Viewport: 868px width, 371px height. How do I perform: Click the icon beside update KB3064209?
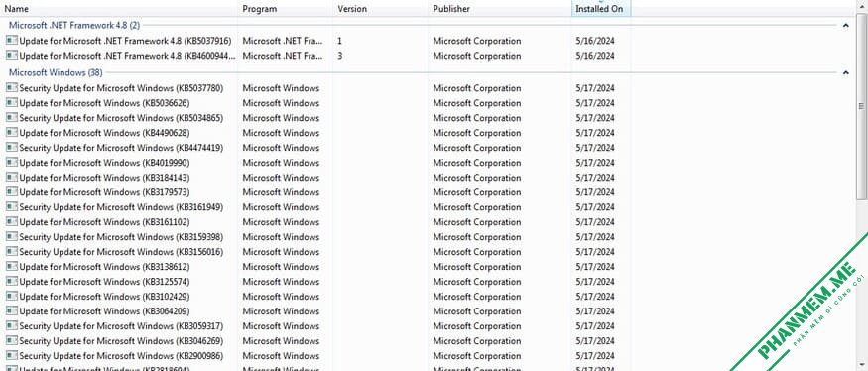pyautogui.click(x=12, y=311)
